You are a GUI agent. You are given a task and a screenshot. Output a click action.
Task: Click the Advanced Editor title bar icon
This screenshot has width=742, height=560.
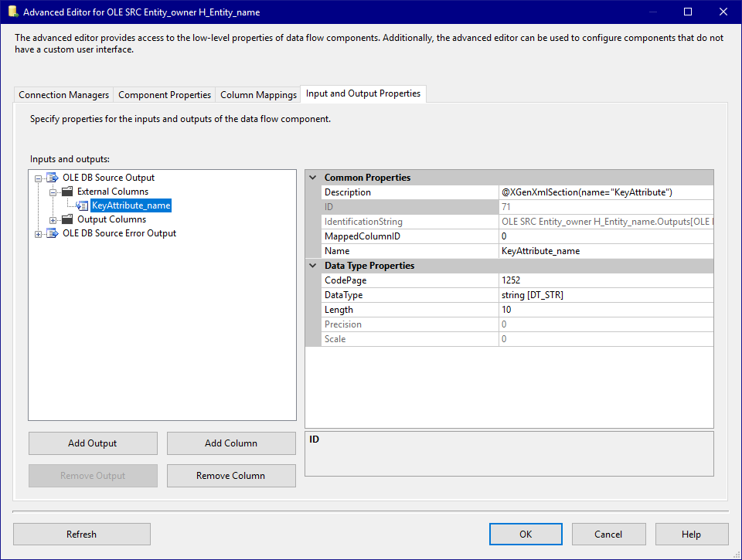13,12
